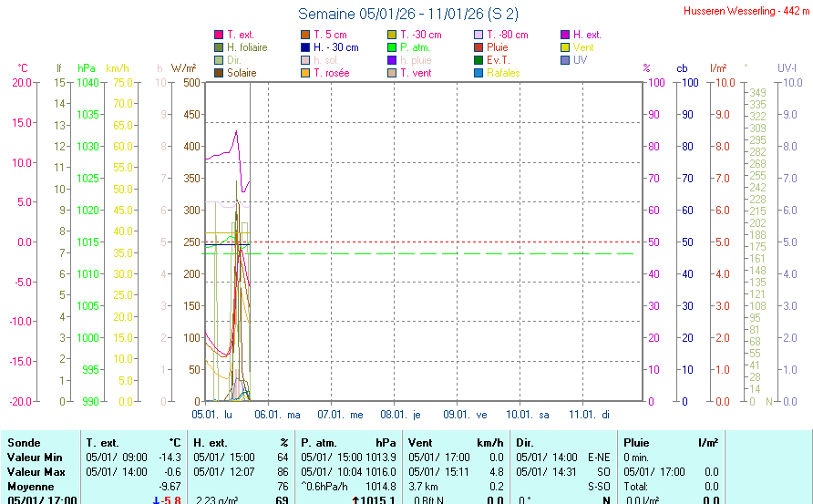This screenshot has width=813, height=504.
Task: Click the Valeur Max row label
Action: point(36,471)
